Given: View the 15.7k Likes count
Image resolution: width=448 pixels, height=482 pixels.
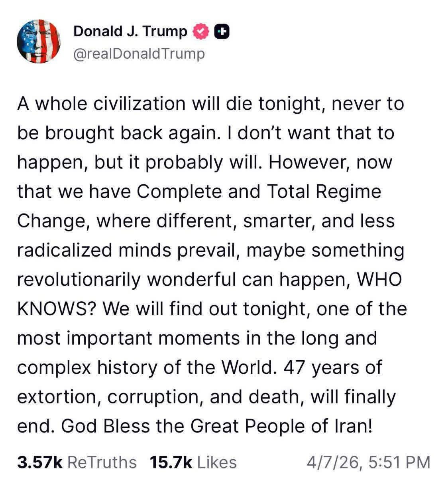Looking at the screenshot, I should point(193,462).
